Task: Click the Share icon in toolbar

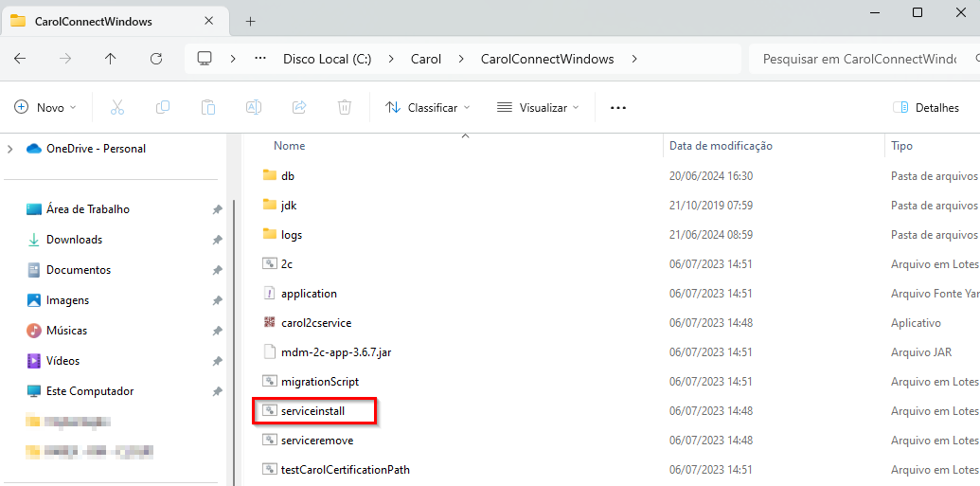Action: pos(299,108)
